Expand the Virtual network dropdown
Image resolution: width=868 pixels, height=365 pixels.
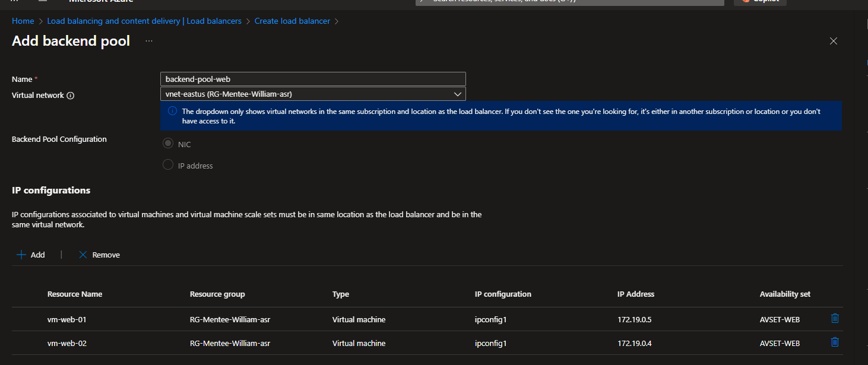point(457,94)
